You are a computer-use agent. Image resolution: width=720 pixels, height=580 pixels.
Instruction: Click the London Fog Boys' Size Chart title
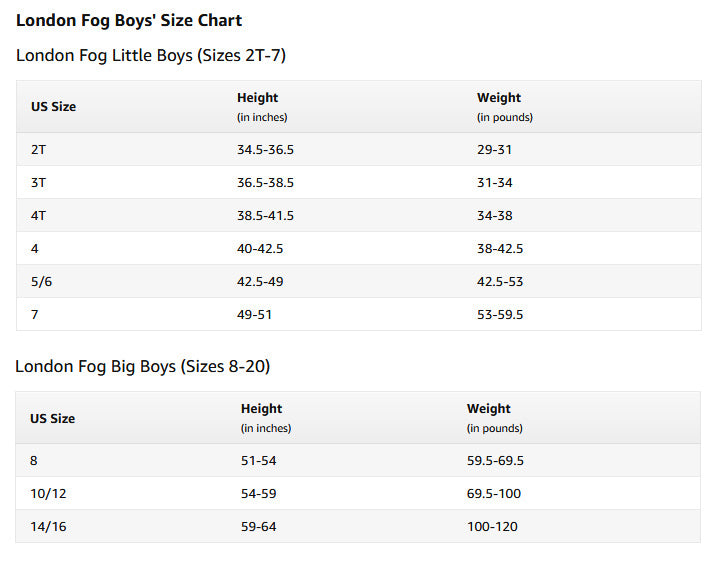(x=129, y=20)
